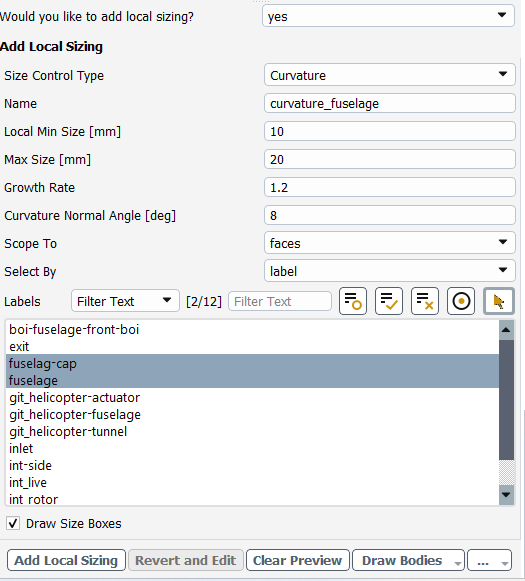Open the Size Control Type dropdown
This screenshot has height=581, width=525.
[390, 75]
